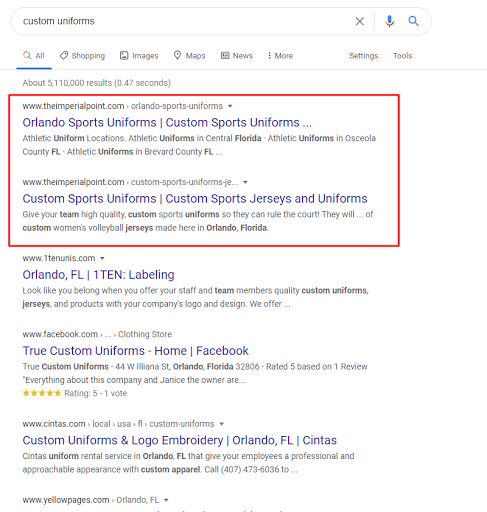Open 'Orlando Sports Uniforms | Custom Sports Uniforms' result

(167, 122)
